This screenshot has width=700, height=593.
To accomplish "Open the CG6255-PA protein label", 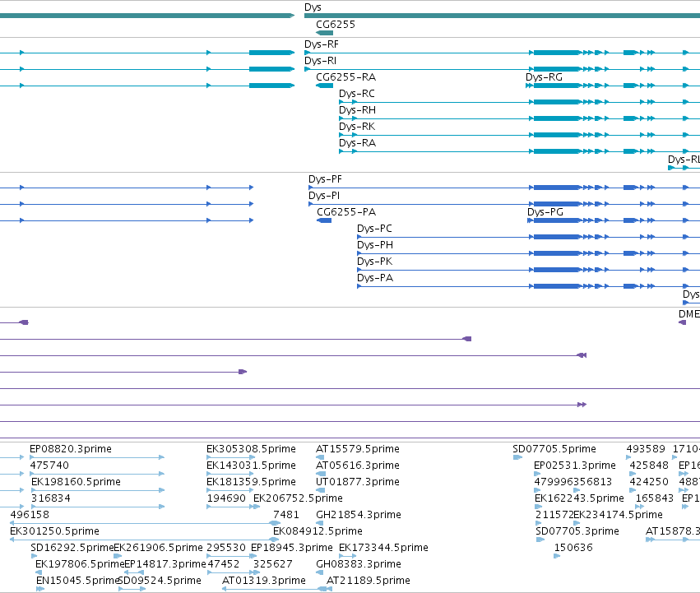I will [x=346, y=212].
